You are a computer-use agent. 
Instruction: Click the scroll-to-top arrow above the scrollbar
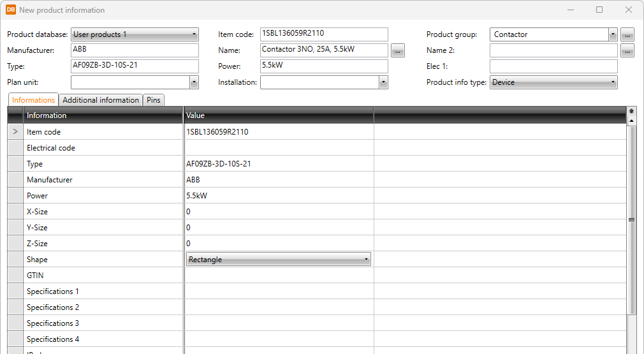click(631, 111)
